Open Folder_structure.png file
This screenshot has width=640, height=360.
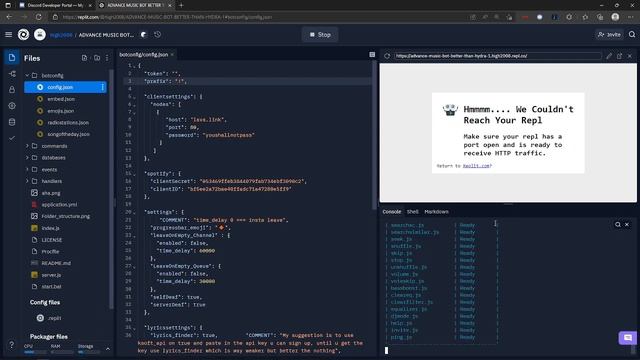click(x=65, y=216)
